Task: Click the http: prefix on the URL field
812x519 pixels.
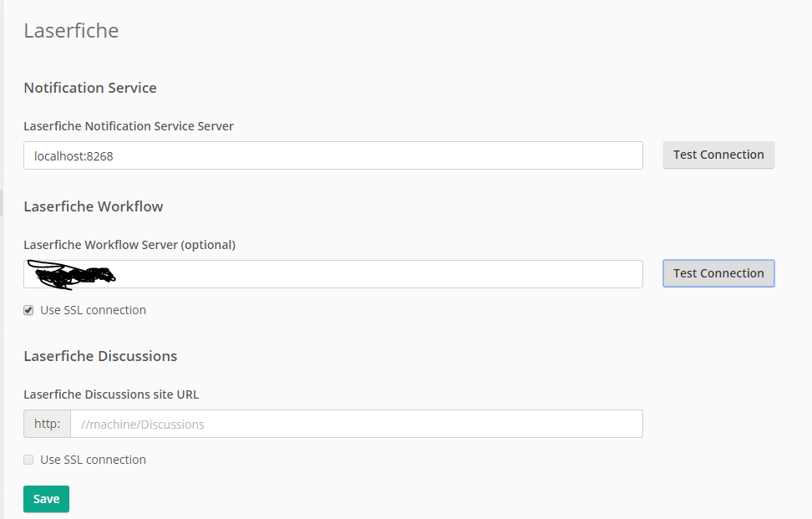Action: point(47,424)
